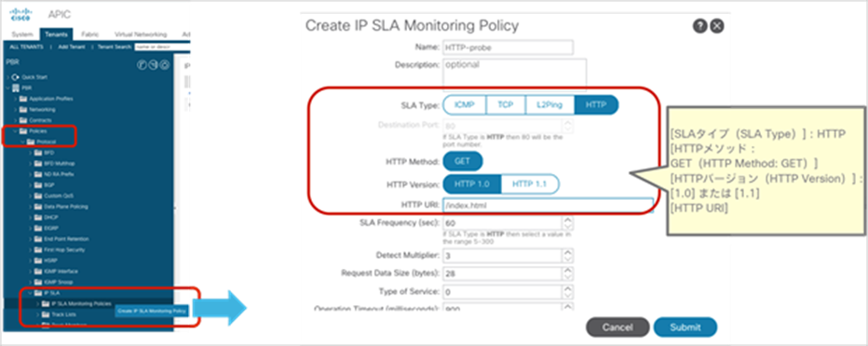Click the SLA Frequency stepper arrows
The height and width of the screenshot is (346, 868).
(567, 222)
